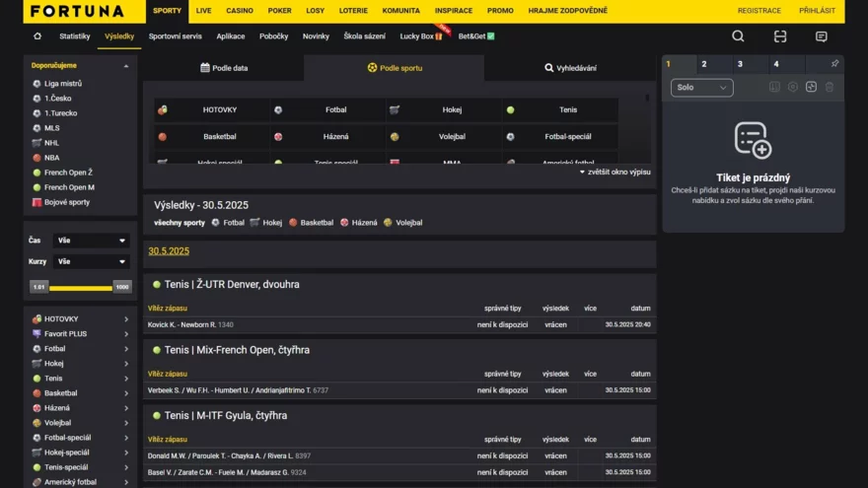The image size is (868, 488).
Task: Filter results by Hokej
Action: [266, 223]
